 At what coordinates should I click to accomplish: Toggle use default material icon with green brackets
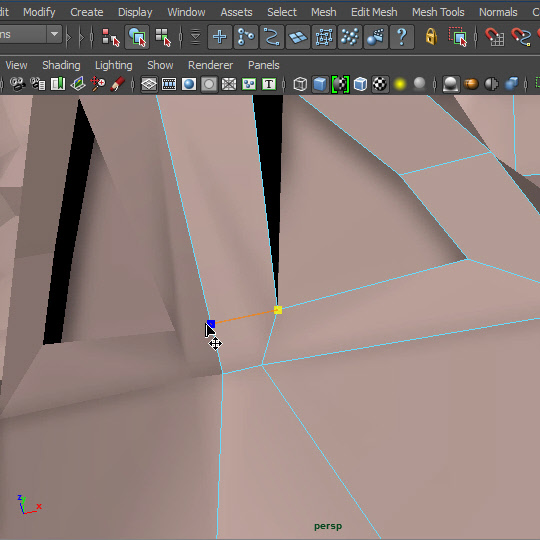pyautogui.click(x=340, y=84)
